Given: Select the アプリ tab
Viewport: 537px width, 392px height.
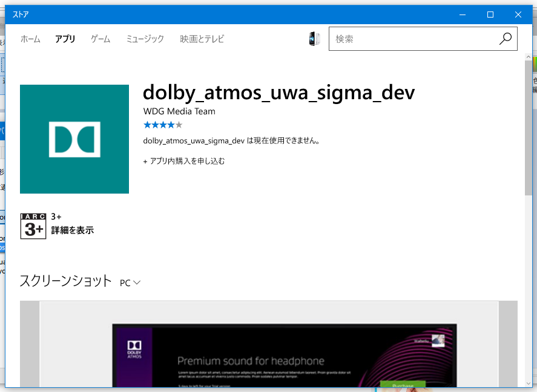Looking at the screenshot, I should 65,39.
